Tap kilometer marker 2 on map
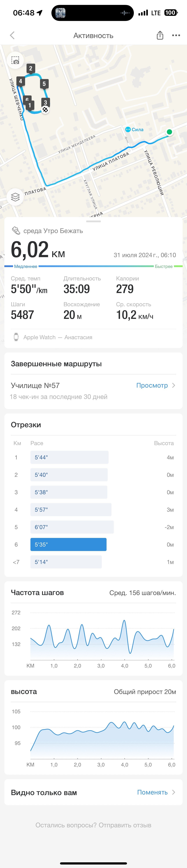187x868 pixels. tap(31, 69)
